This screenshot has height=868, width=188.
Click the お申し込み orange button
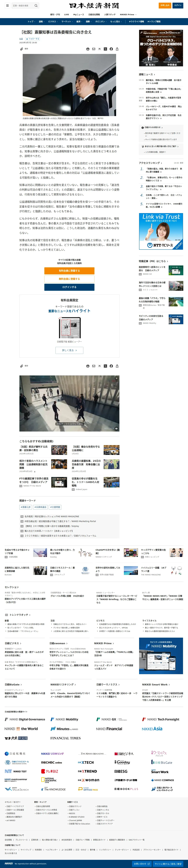165,5
